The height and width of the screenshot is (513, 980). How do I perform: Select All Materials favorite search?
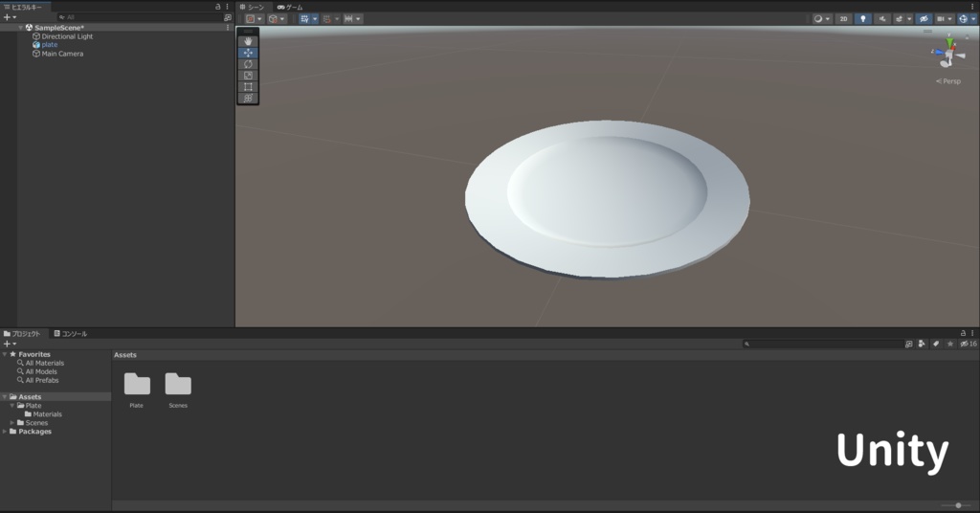click(x=44, y=363)
